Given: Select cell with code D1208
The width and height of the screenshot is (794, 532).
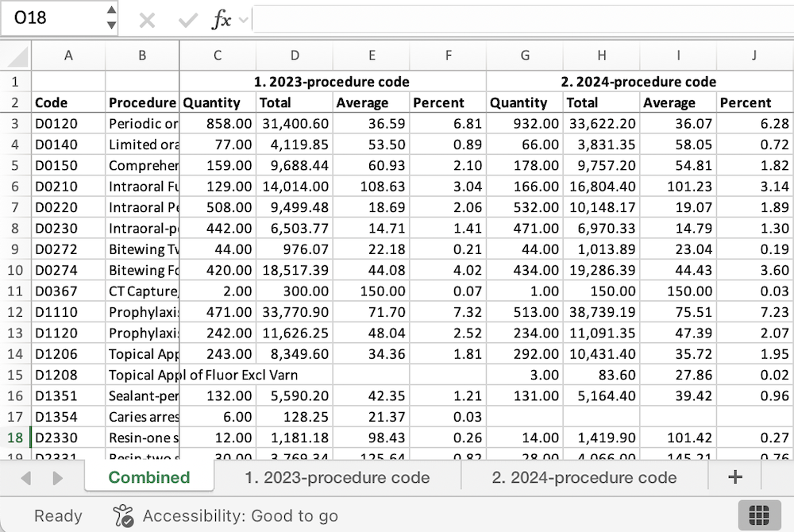Looking at the screenshot, I should 68,375.
